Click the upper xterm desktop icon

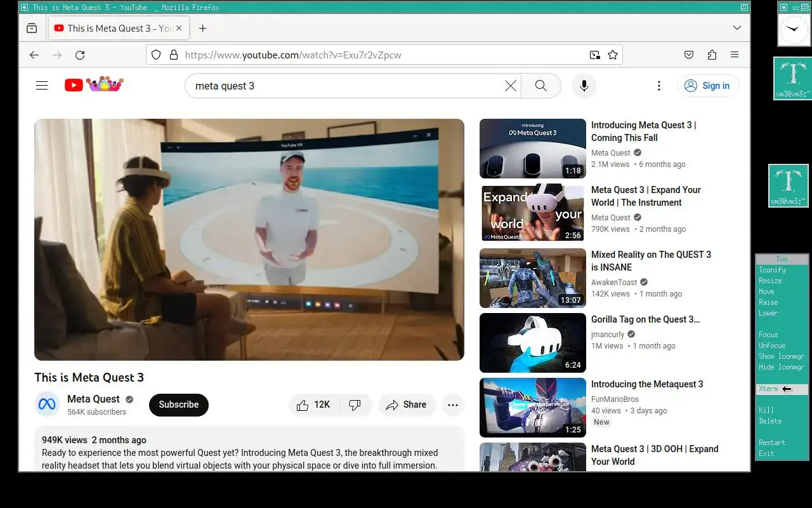(x=792, y=78)
